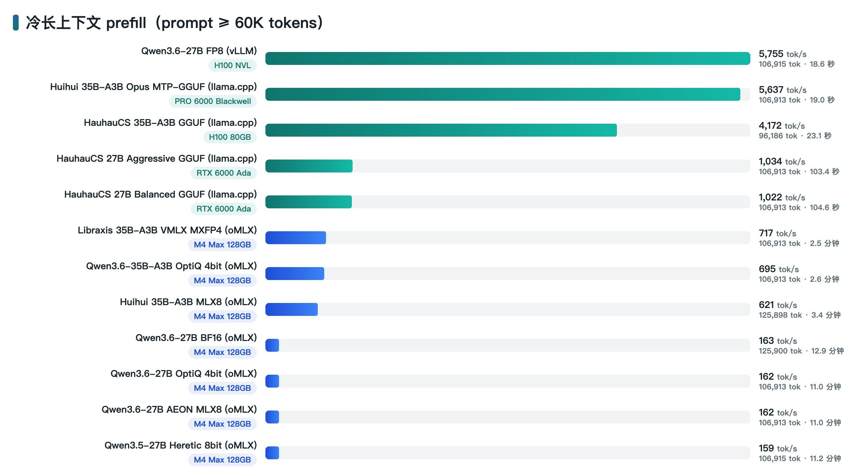The width and height of the screenshot is (868, 474).
Task: Click "M4 Max 128GB" badge under Qwen3.5-27B Heretic
Action: click(222, 460)
